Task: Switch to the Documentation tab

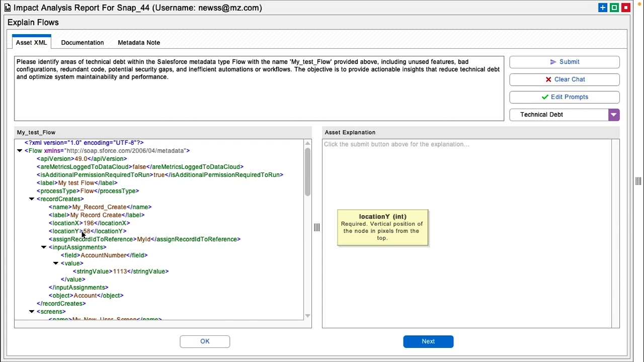Action: (x=83, y=43)
